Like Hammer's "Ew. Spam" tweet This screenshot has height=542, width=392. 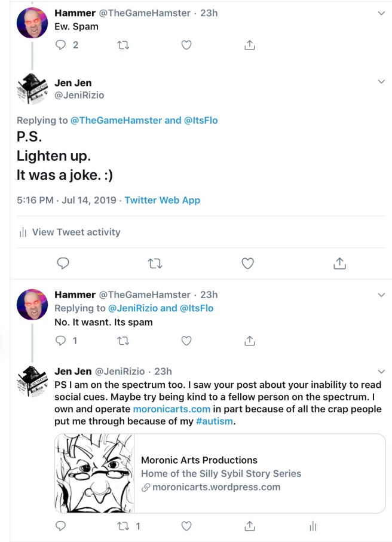(x=186, y=45)
